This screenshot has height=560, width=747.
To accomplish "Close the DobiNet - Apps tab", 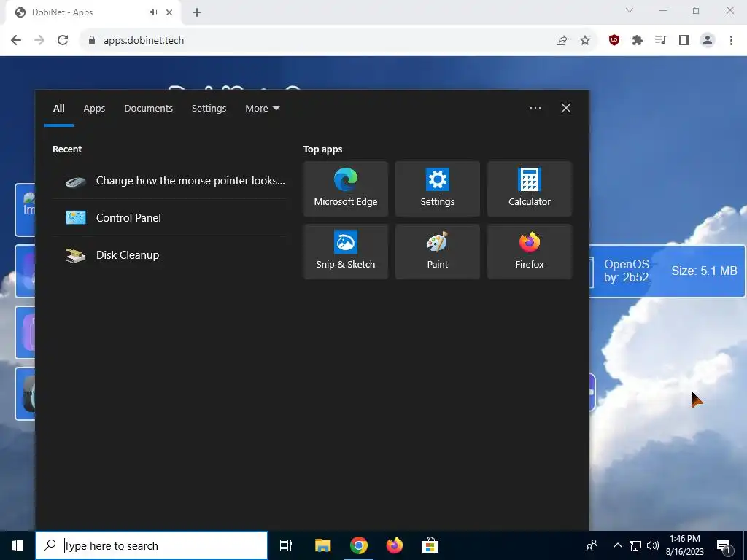I will coord(169,12).
